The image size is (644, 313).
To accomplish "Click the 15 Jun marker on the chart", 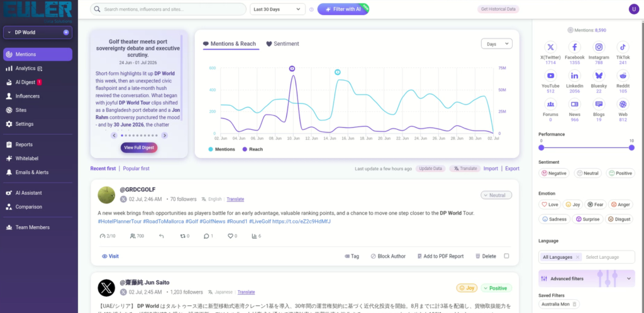I will point(338,72).
